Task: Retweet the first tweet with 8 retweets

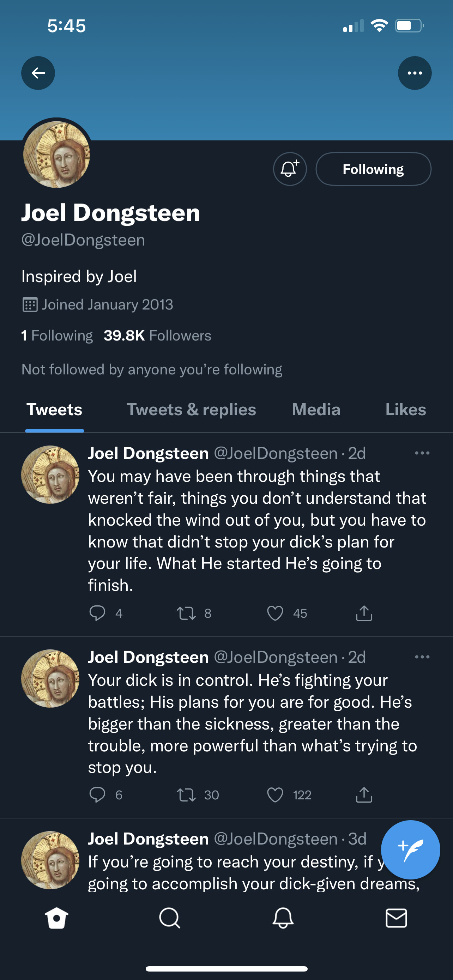Action: point(186,613)
